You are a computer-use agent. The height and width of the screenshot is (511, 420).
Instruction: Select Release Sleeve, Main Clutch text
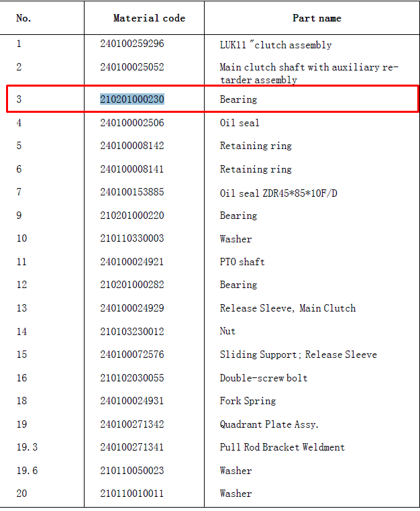tap(288, 308)
